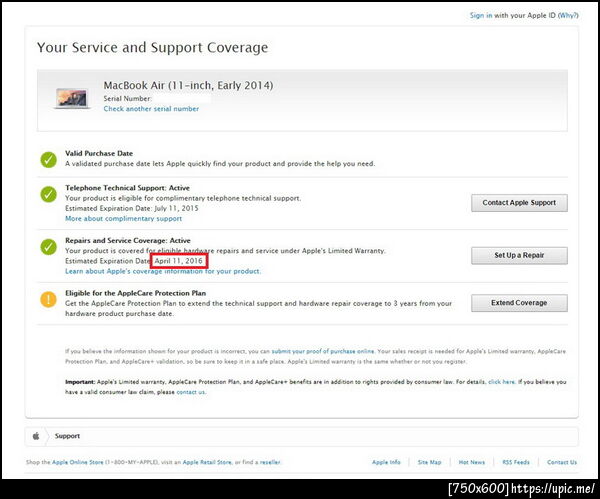Screen dimensions: 600x499
Task: Start Set Up a Repair
Action: (519, 255)
